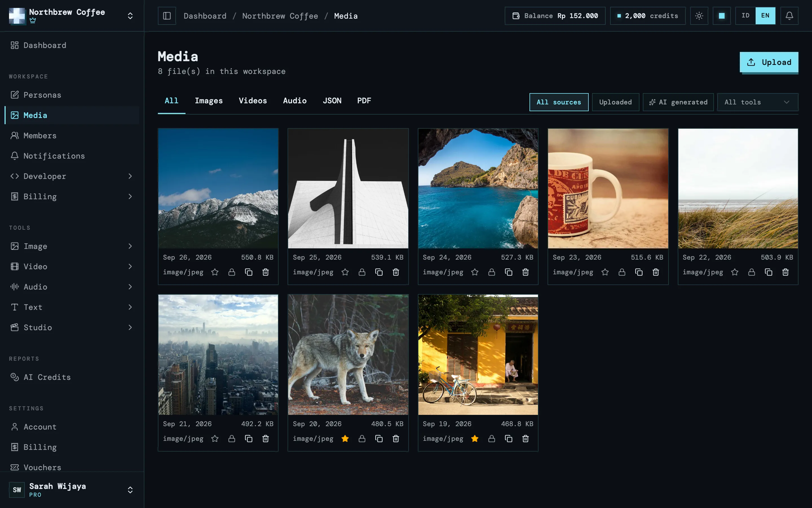Image resolution: width=812 pixels, height=508 pixels.
Task: Expand the Video tools section
Action: (x=72, y=266)
